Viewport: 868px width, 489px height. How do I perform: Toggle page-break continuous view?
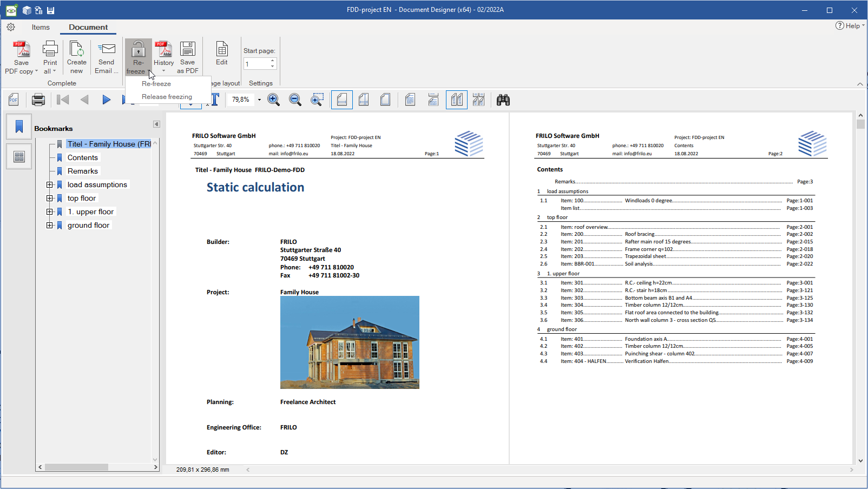point(433,100)
